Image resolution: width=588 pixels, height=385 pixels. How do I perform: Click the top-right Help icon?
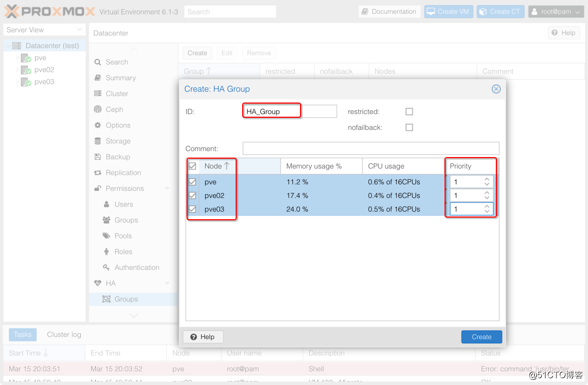[x=555, y=33]
